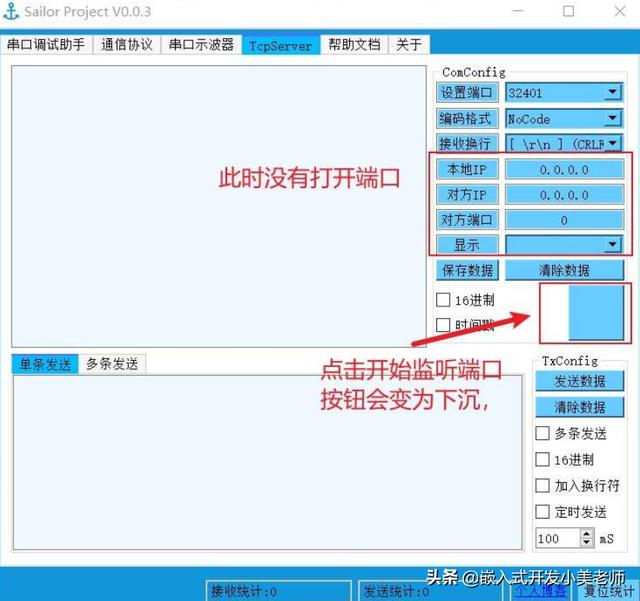
Task: Increase interval with spinner up arrow
Action: pos(587,534)
